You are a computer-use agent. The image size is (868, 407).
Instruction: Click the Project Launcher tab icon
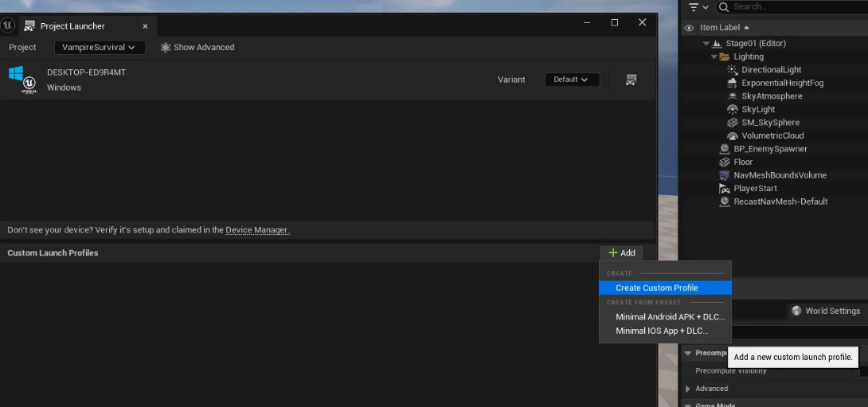click(29, 26)
